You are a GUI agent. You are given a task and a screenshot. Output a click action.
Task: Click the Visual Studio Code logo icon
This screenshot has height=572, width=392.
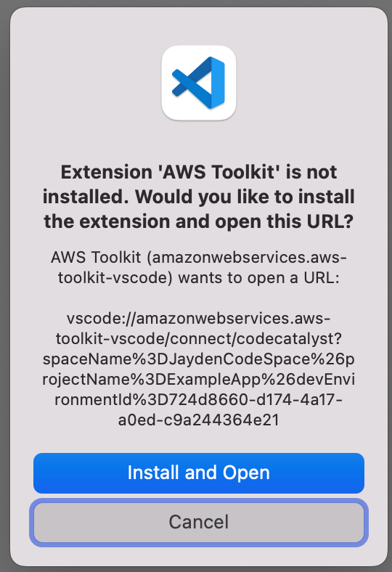(198, 83)
